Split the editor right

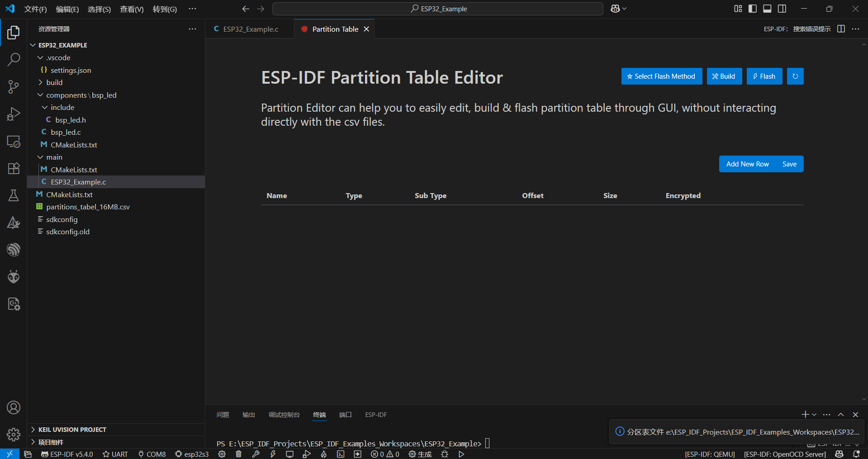(841, 28)
